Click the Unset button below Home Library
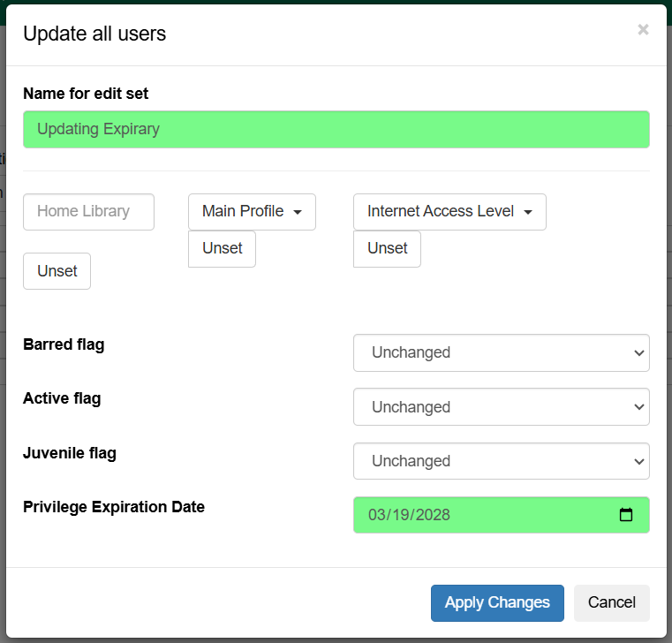 pyautogui.click(x=57, y=271)
